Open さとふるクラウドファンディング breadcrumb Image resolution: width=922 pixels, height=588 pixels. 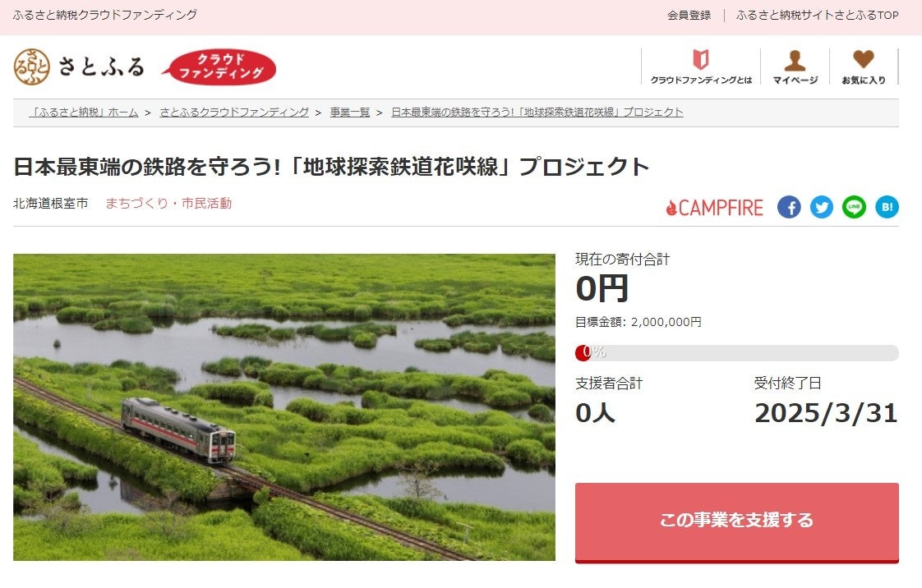[x=234, y=113]
